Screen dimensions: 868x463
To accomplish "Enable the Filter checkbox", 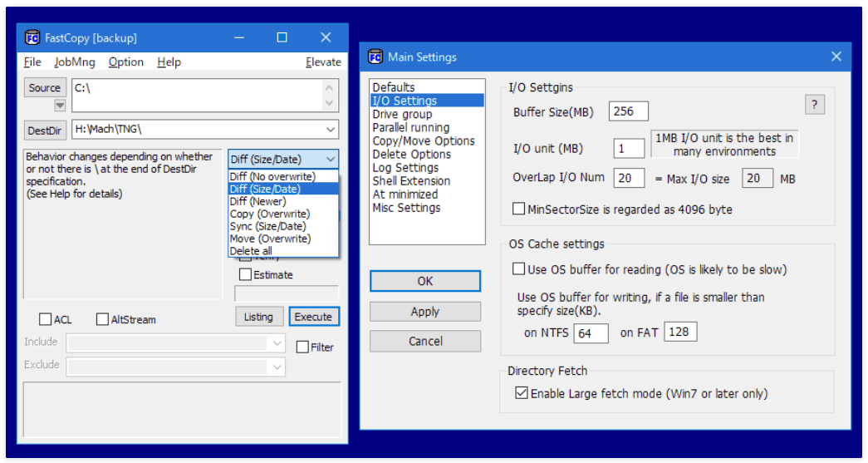I will click(302, 347).
